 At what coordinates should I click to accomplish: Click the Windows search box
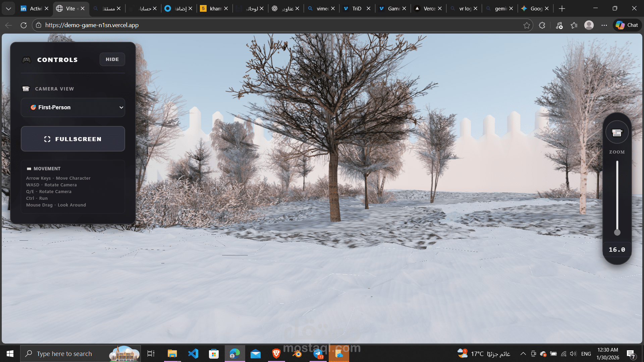(64, 354)
